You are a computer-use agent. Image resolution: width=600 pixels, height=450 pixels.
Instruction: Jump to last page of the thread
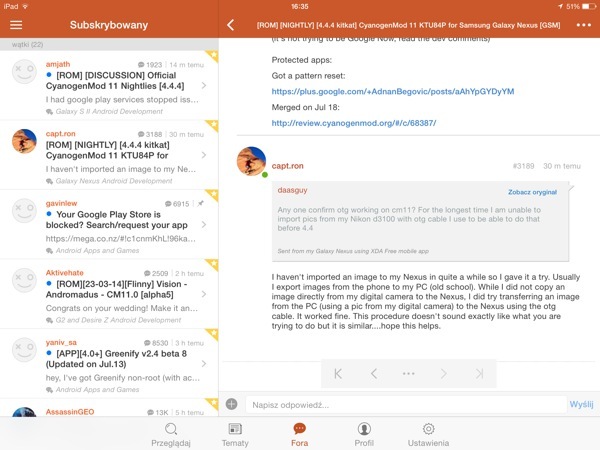[479, 373]
